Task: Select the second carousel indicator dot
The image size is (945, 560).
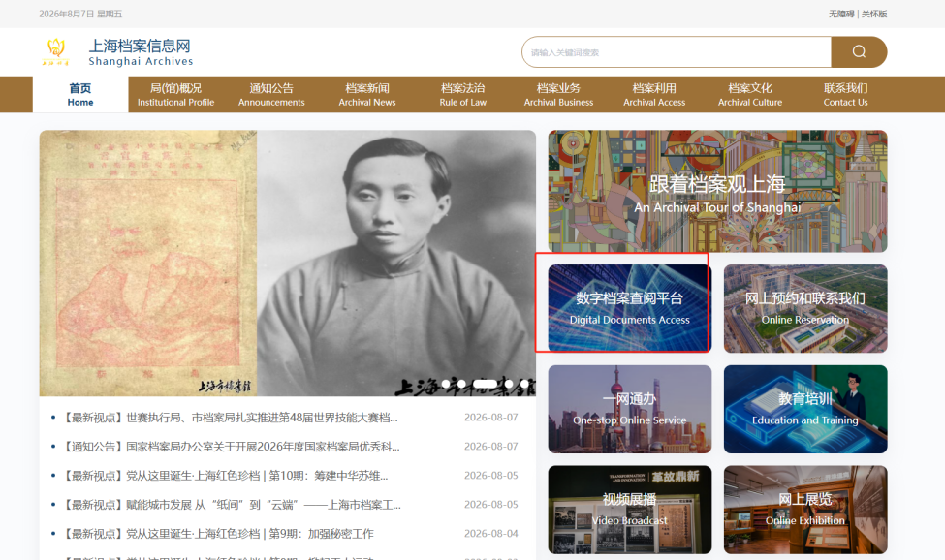Action: point(461,384)
